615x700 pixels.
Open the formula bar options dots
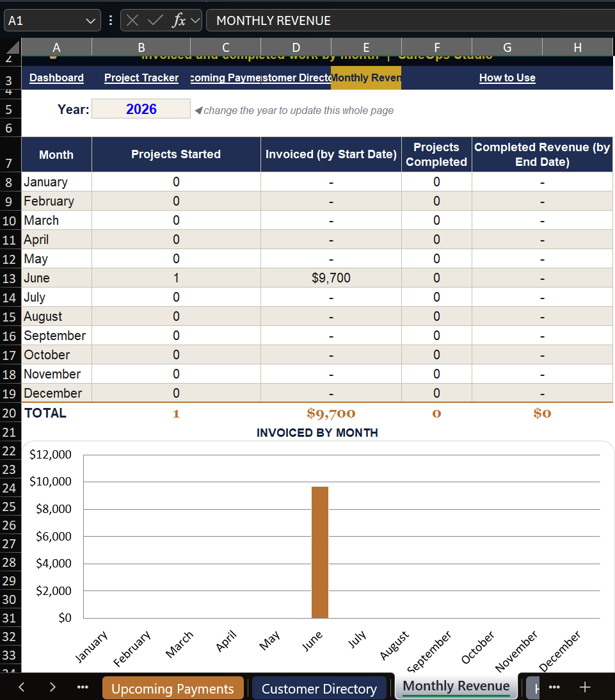click(x=111, y=20)
